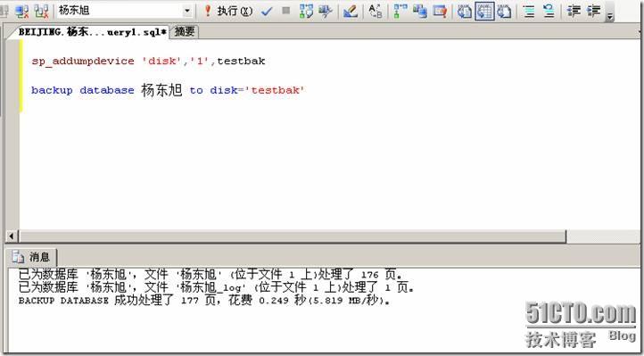The width and height of the screenshot is (644, 356).
Task: Select the highlighted Results to Grid icon
Action: (x=484, y=11)
